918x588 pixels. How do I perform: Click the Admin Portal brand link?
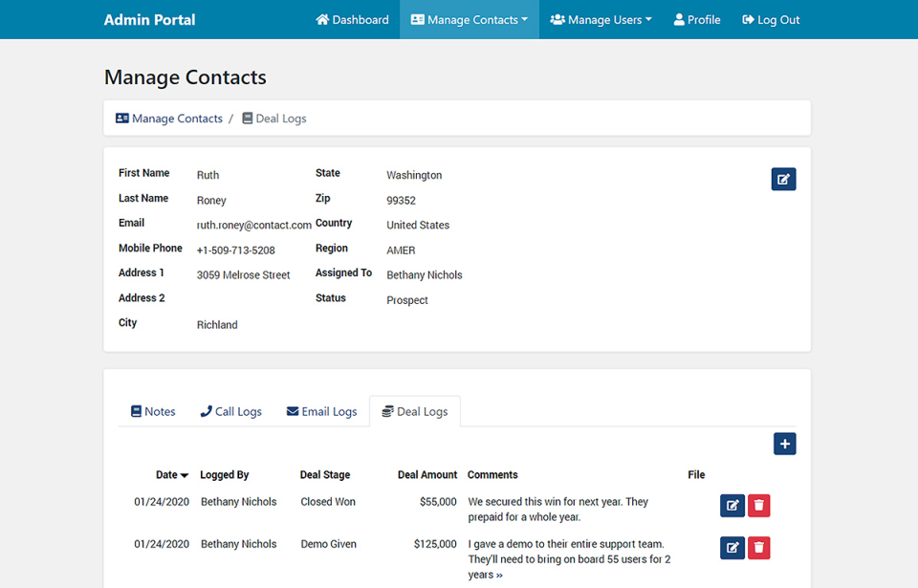[x=149, y=19]
